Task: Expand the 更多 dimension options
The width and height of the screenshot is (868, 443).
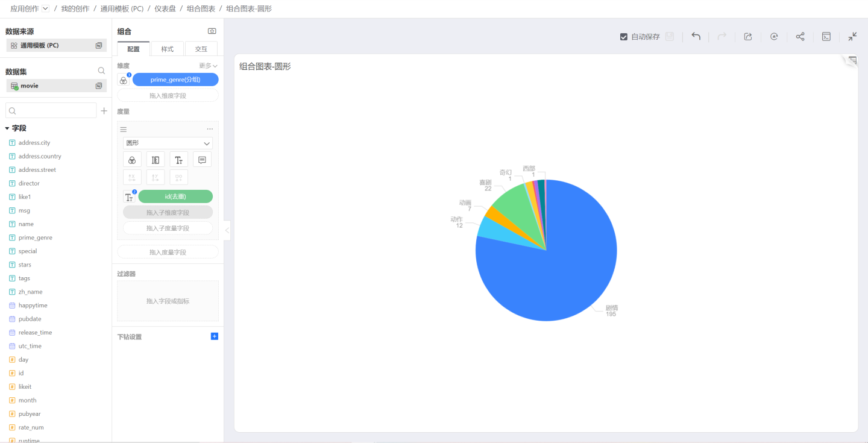Action: (x=208, y=66)
